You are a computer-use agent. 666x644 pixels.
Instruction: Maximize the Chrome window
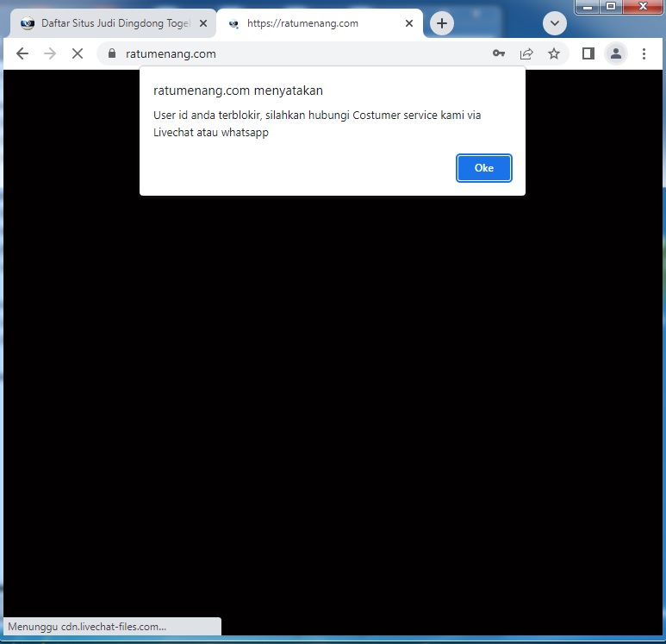(611, 6)
